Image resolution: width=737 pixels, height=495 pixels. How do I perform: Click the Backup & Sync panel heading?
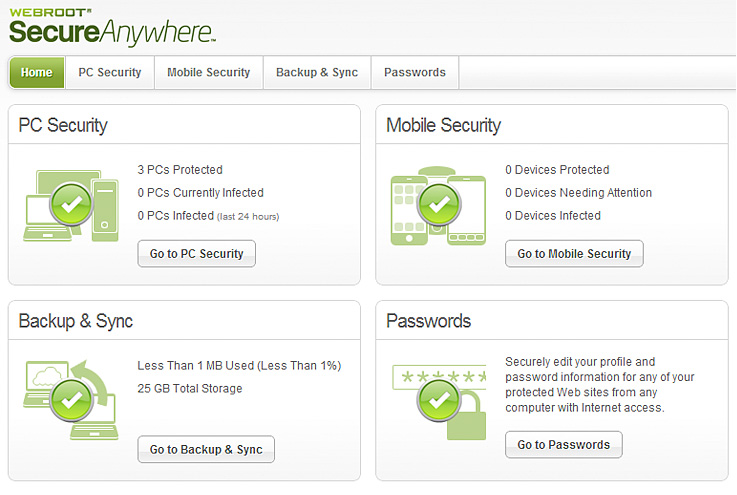click(x=76, y=322)
